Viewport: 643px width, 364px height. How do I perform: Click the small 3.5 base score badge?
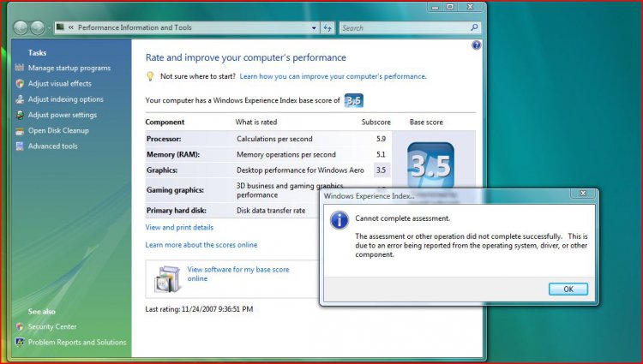[353, 100]
